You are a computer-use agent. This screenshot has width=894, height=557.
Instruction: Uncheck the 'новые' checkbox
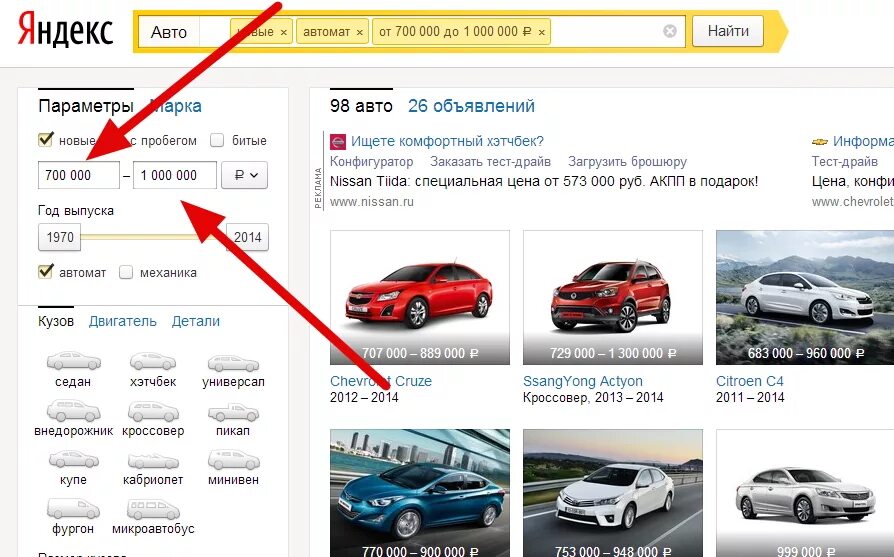pyautogui.click(x=46, y=139)
